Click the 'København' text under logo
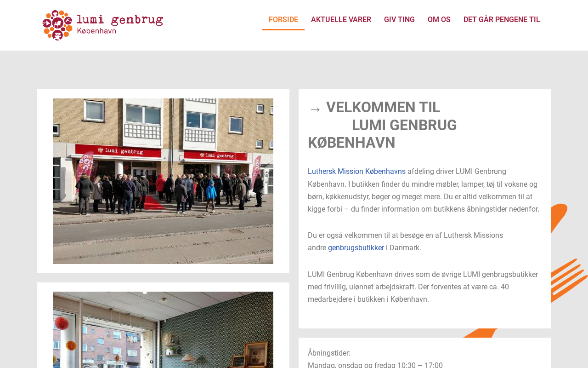Viewport: 588px width, 368px height. click(x=96, y=31)
